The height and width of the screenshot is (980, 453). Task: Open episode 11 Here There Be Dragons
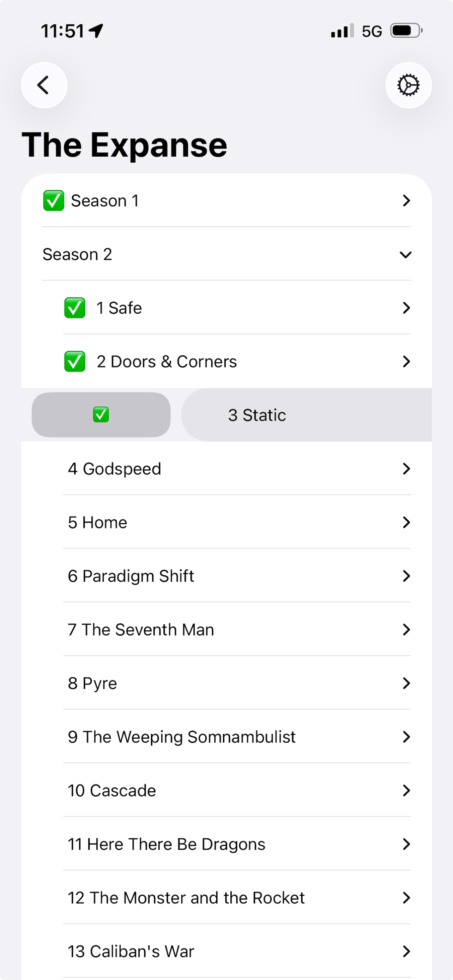(x=167, y=844)
